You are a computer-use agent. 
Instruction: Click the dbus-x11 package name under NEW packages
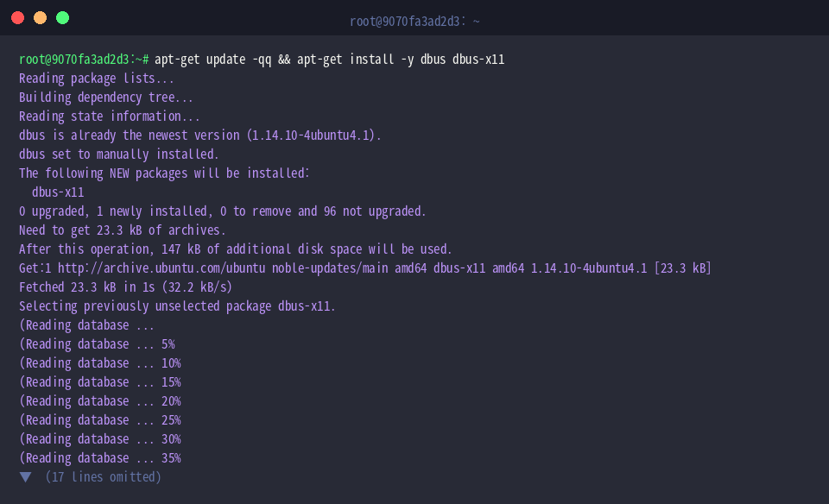tap(58, 192)
